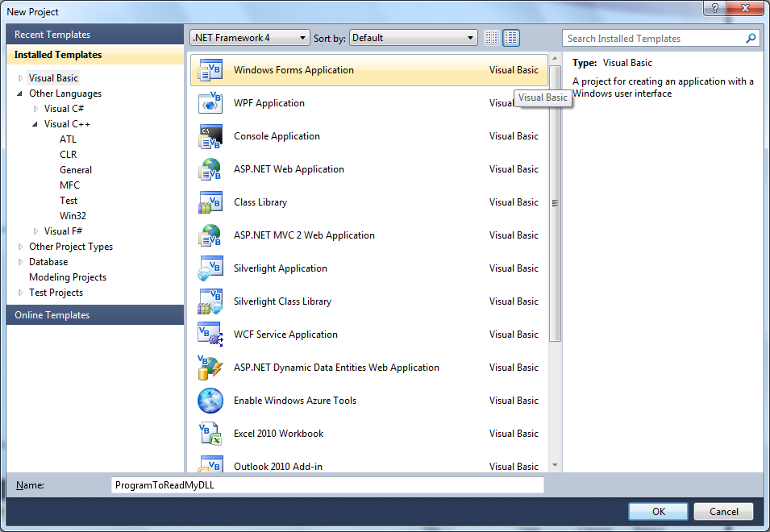Select Database in the templates tree
Screen dimensions: 770x532
[48, 262]
